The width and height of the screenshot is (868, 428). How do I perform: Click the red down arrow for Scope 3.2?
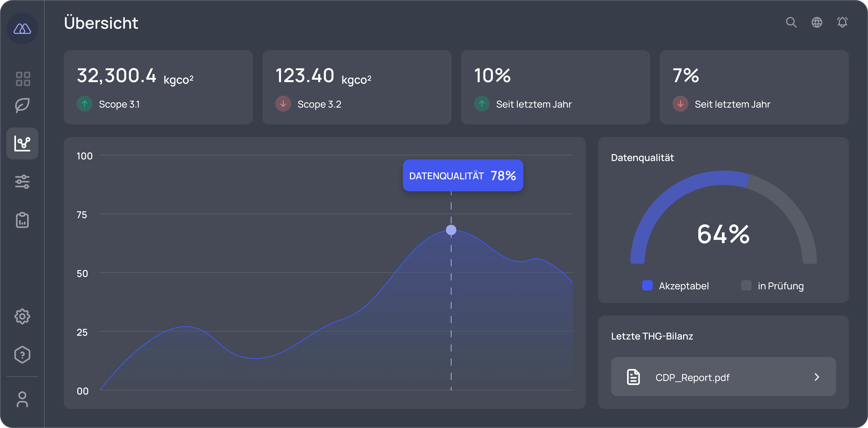coord(283,104)
